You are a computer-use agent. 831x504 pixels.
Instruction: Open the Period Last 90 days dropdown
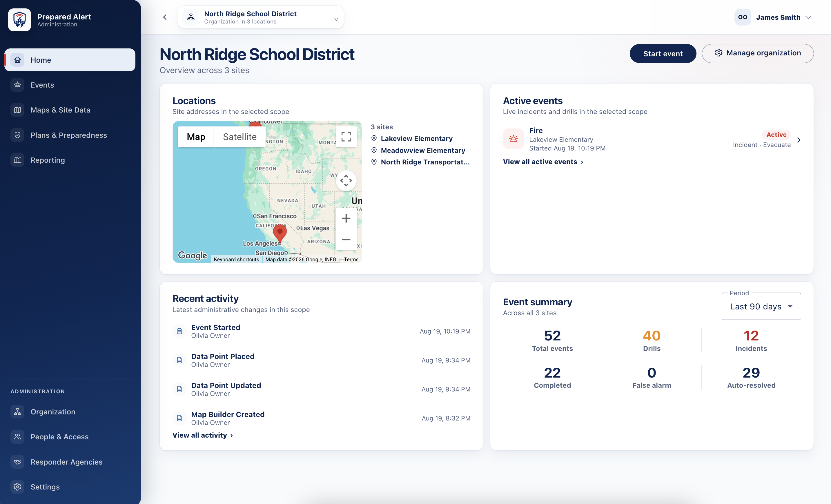(761, 306)
